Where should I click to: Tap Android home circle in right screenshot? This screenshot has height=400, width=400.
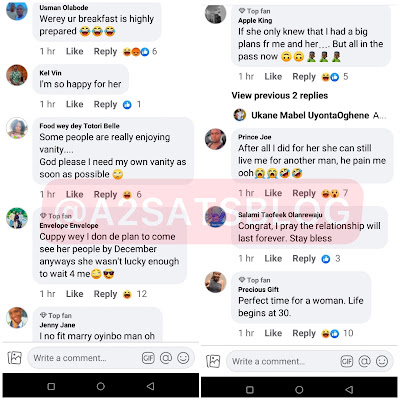click(x=299, y=390)
